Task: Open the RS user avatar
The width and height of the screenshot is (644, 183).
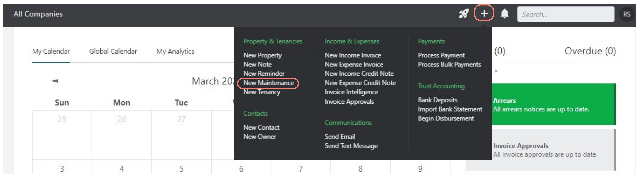Action: pos(627,14)
